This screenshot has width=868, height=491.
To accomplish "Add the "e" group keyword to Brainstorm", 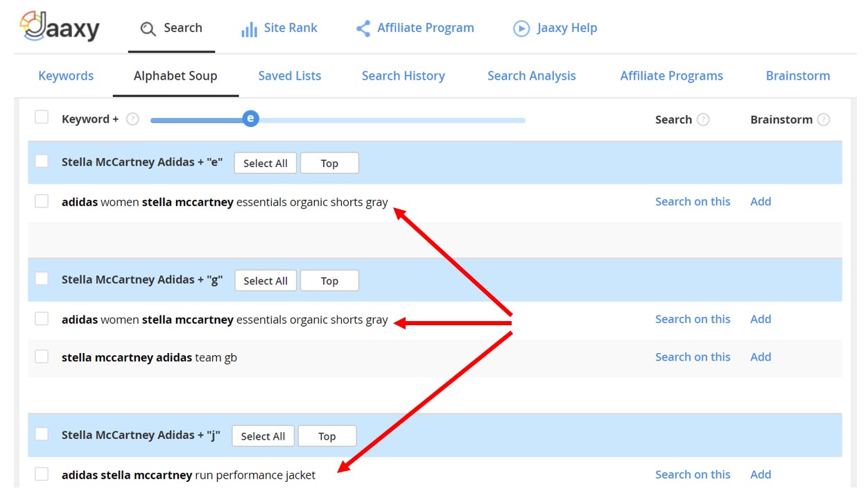I will click(x=761, y=202).
